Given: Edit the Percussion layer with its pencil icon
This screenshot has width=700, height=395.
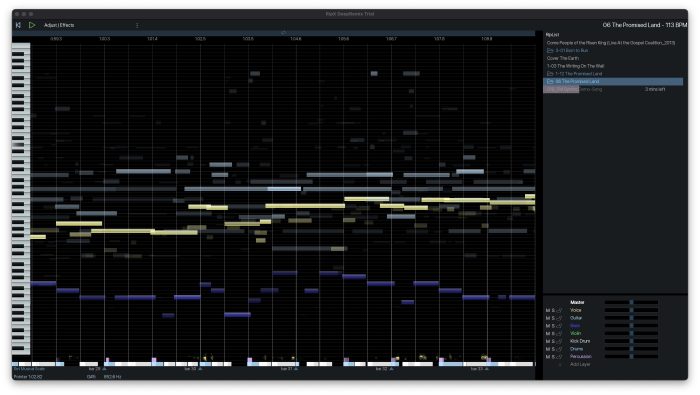Looking at the screenshot, I should (x=559, y=357).
